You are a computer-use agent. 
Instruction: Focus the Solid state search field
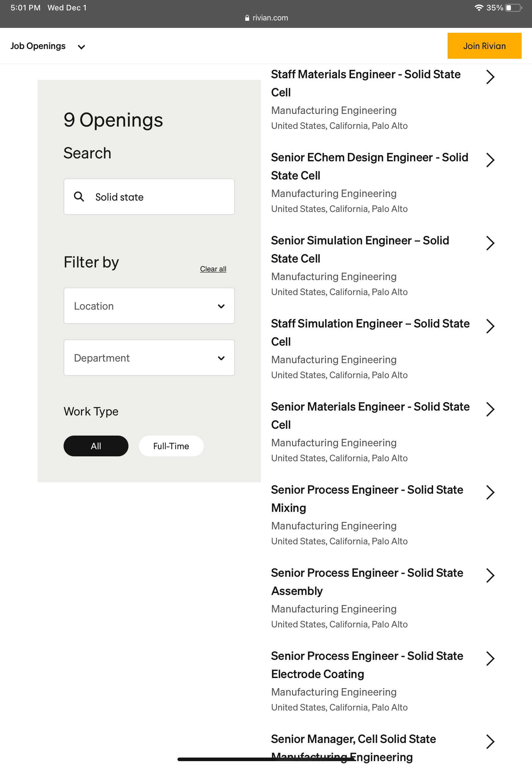pos(149,197)
